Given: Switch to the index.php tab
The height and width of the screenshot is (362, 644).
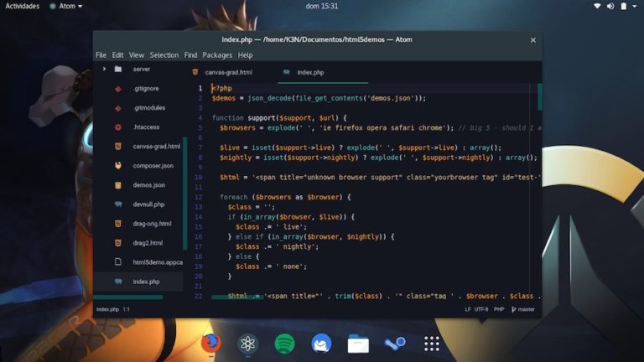Looking at the screenshot, I should point(323,73).
